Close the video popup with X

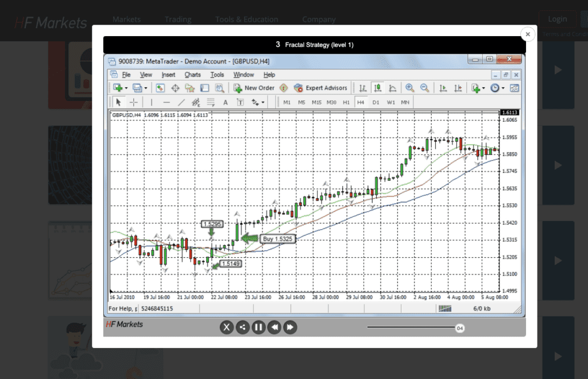point(528,34)
